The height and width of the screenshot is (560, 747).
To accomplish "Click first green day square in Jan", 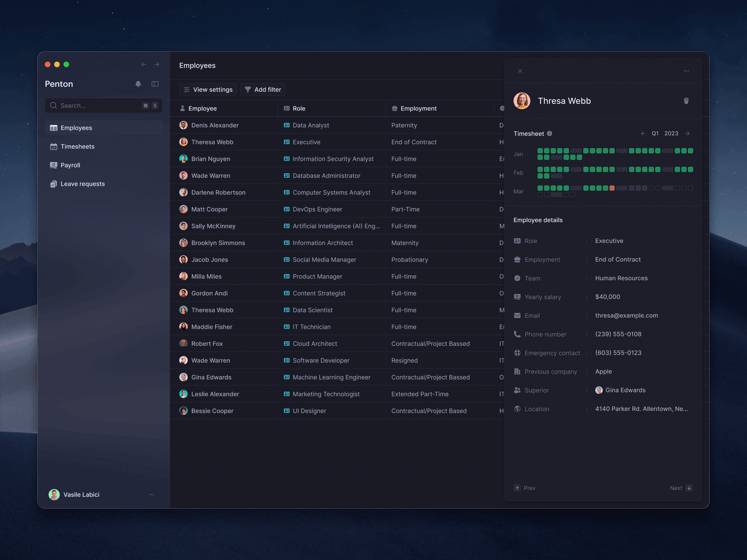I will point(540,151).
